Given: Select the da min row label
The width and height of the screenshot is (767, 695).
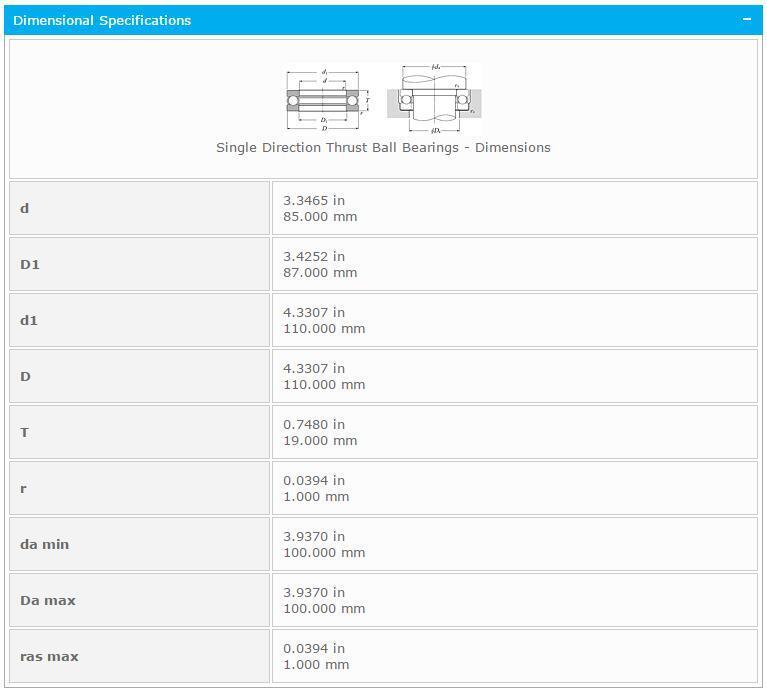Looking at the screenshot, I should tap(45, 545).
